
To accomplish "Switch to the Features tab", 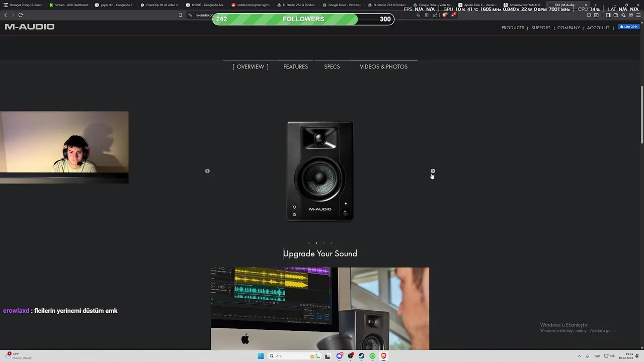I will click(295, 66).
